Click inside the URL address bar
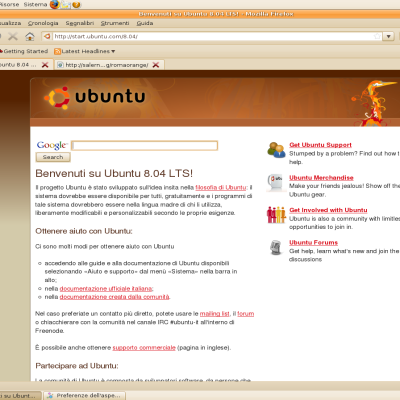Screen dimensions: 400x400 [213, 36]
